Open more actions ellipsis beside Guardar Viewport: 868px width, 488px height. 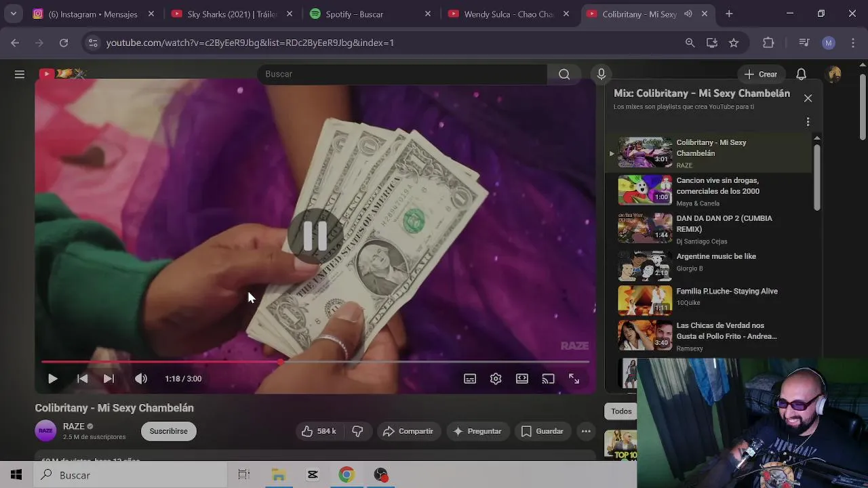click(586, 431)
